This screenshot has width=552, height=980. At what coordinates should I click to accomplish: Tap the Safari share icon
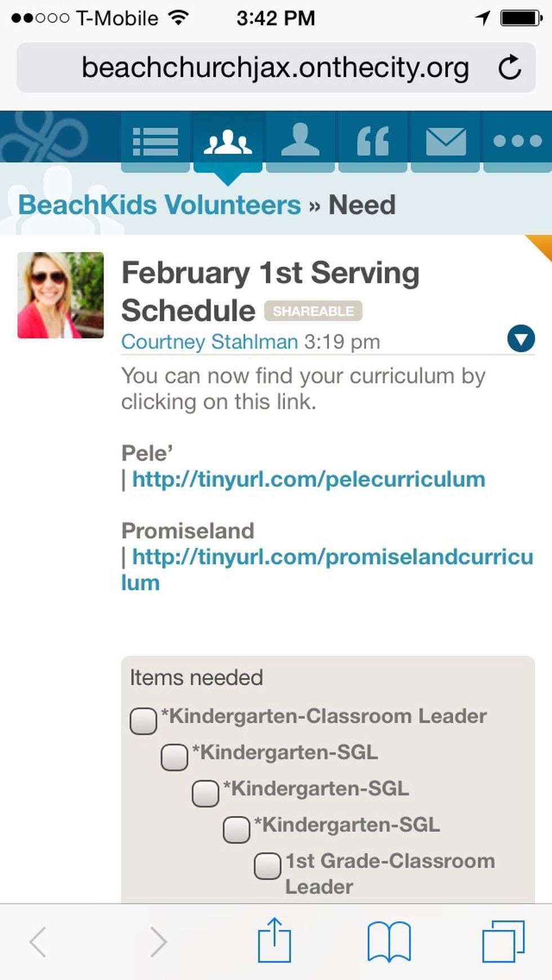pyautogui.click(x=274, y=941)
